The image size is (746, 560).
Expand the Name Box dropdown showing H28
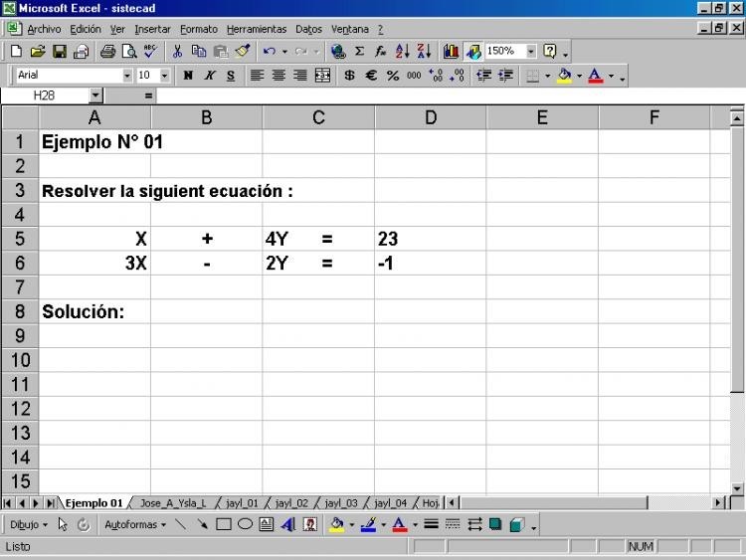[95, 95]
